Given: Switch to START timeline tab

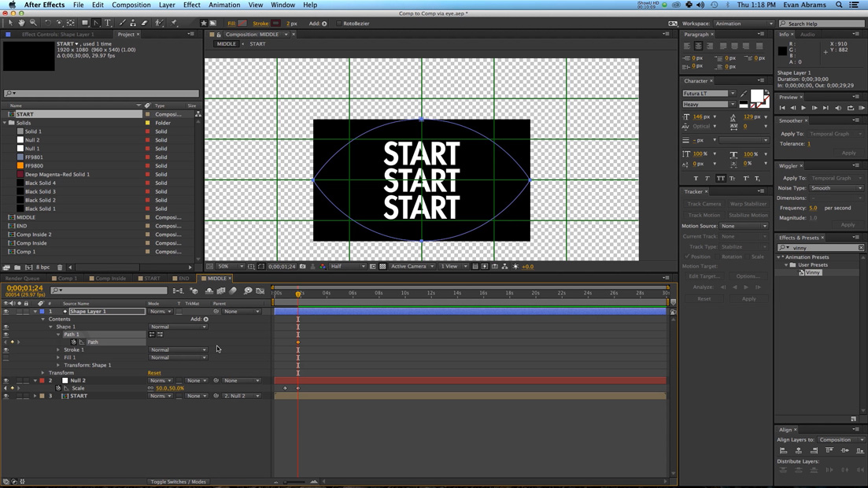Looking at the screenshot, I should (x=152, y=279).
